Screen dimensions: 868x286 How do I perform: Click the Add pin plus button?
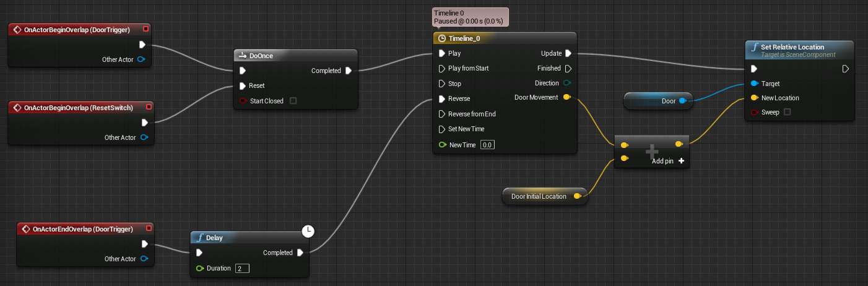[x=681, y=160]
